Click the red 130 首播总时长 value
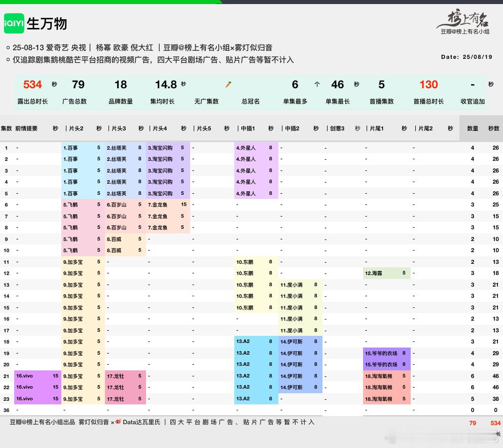This screenshot has height=448, width=503. point(428,84)
